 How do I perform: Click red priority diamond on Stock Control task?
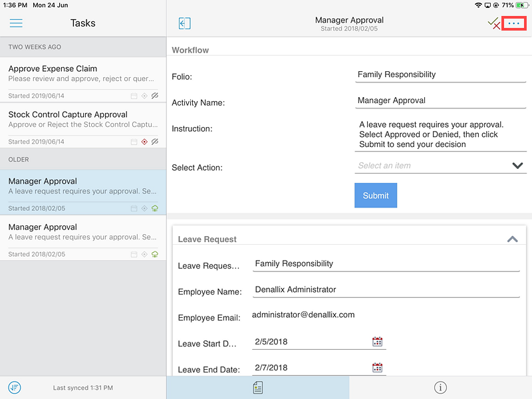pyautogui.click(x=144, y=142)
